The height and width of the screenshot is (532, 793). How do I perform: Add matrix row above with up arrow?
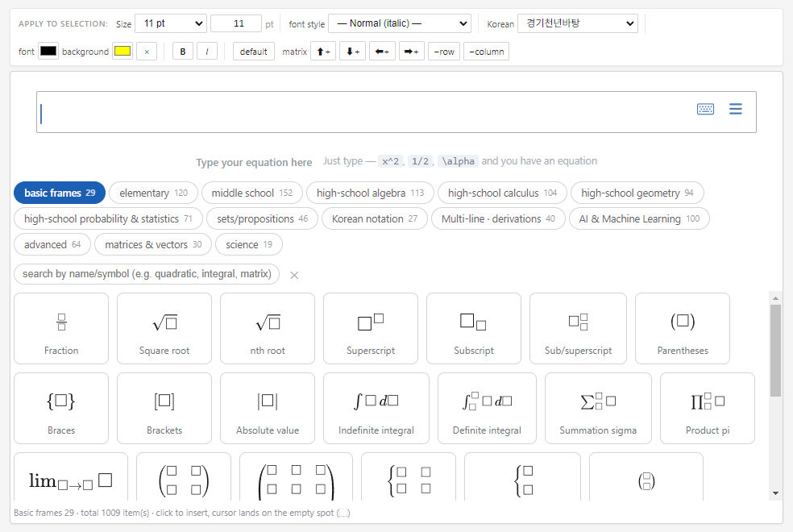pos(323,52)
